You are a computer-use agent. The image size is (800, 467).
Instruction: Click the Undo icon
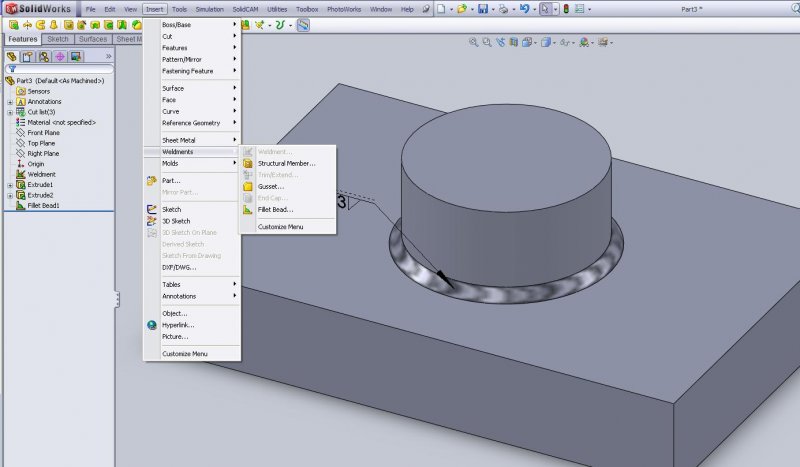tap(524, 9)
